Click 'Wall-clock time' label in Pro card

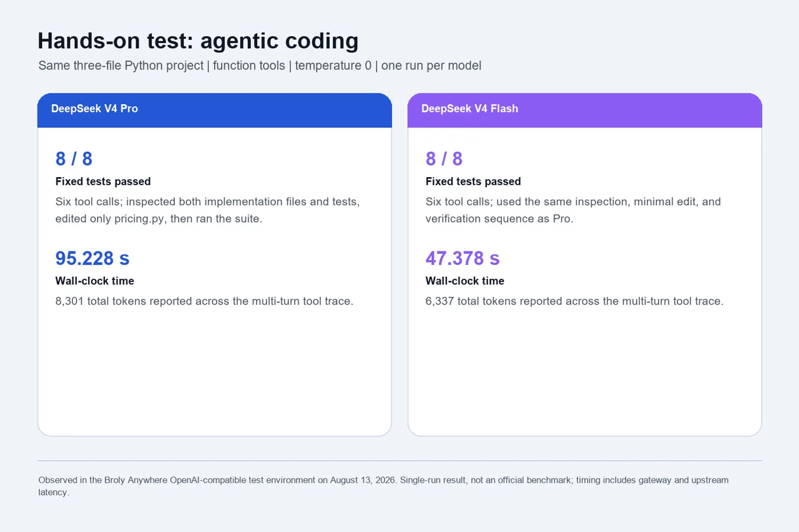point(95,281)
